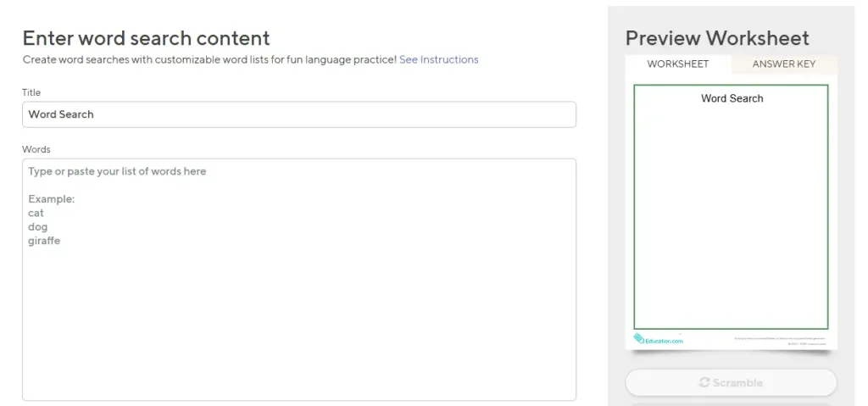The height and width of the screenshot is (406, 868).
Task: Focus the Title input containing Word Search
Action: 298,114
